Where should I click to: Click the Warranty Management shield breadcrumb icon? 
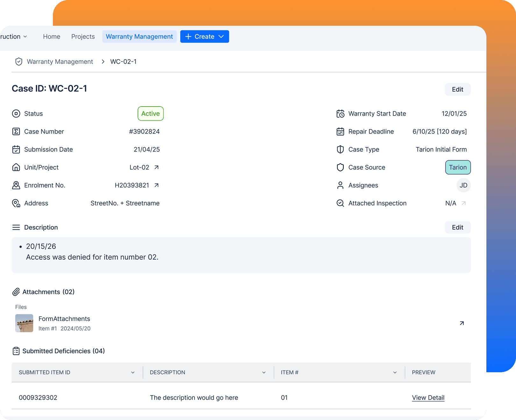[x=18, y=61]
